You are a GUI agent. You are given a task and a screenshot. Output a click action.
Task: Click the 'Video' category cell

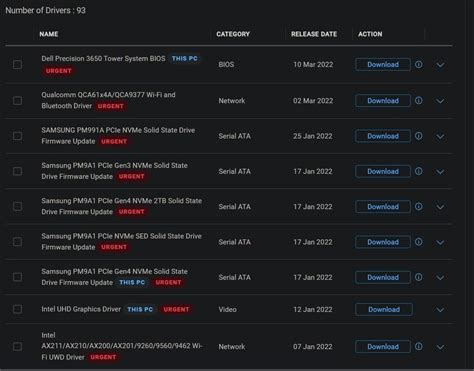pyautogui.click(x=227, y=309)
